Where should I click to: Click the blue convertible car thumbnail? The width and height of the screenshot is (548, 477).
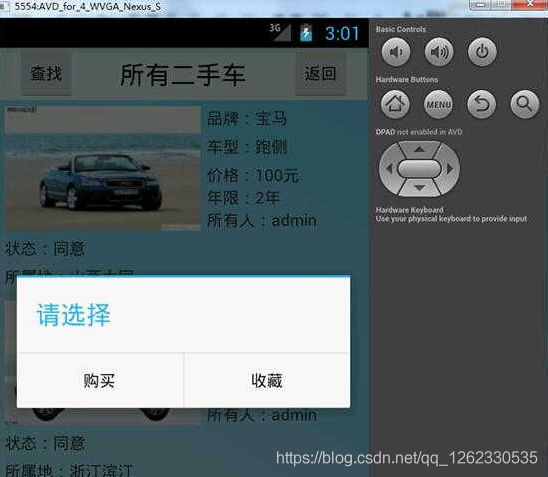pyautogui.click(x=103, y=168)
